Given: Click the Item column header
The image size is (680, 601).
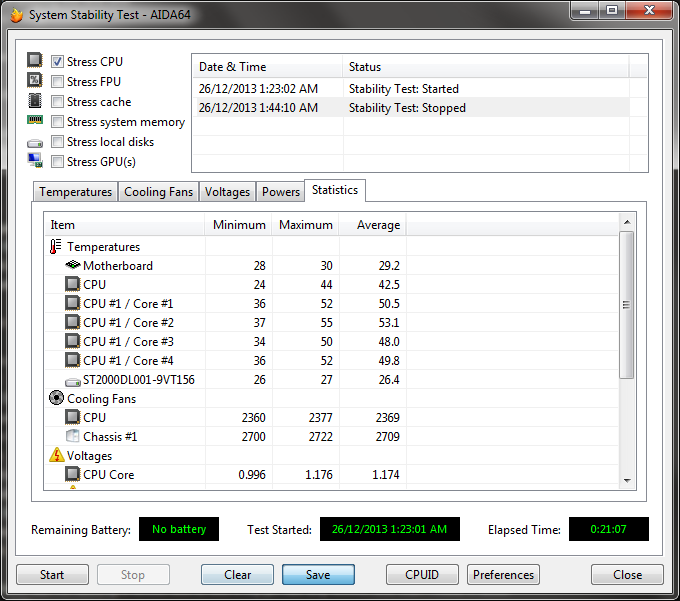Looking at the screenshot, I should 124,225.
